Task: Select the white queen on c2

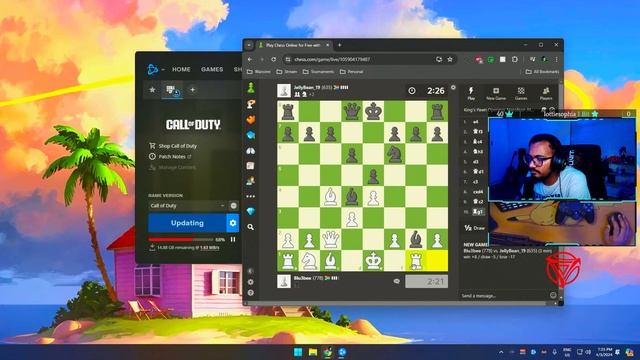Action: 331,240
